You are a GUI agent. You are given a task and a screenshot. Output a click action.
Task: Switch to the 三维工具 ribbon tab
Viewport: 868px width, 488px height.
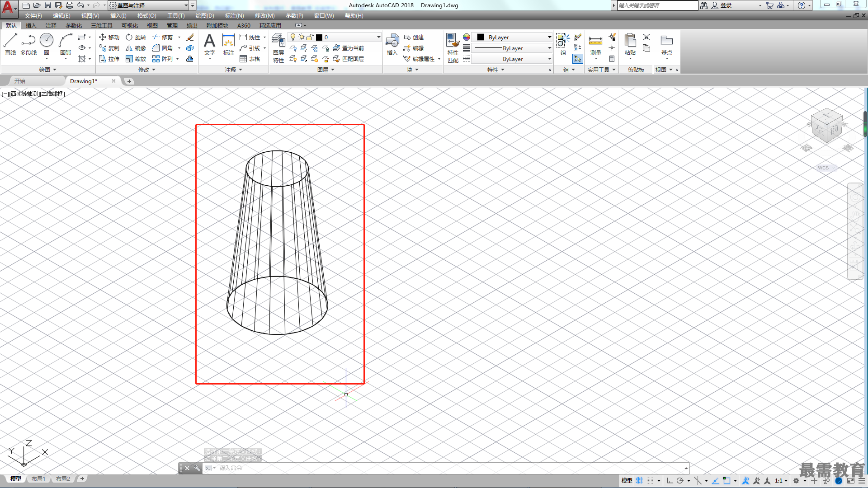(101, 26)
